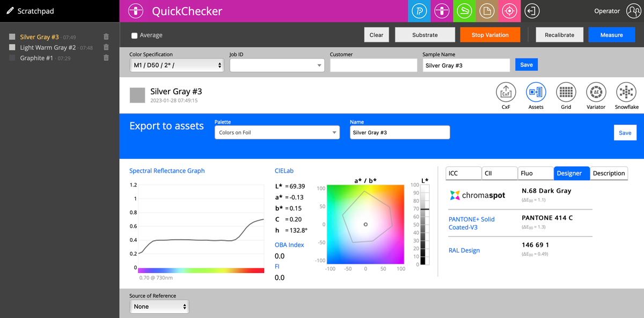Open the Description tab

point(609,173)
